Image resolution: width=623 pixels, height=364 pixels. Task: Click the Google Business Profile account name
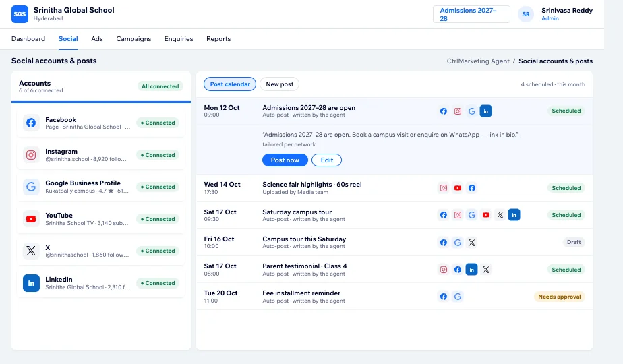click(83, 183)
